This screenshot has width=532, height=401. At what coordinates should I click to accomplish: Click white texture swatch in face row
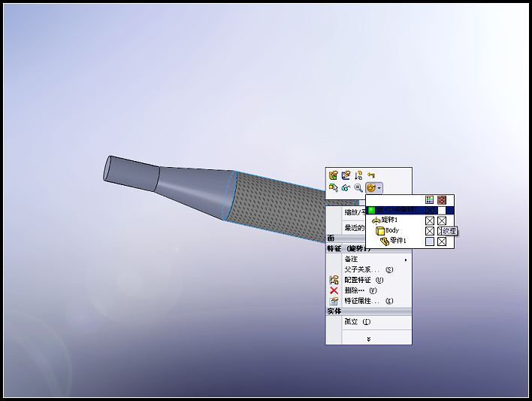tap(442, 211)
